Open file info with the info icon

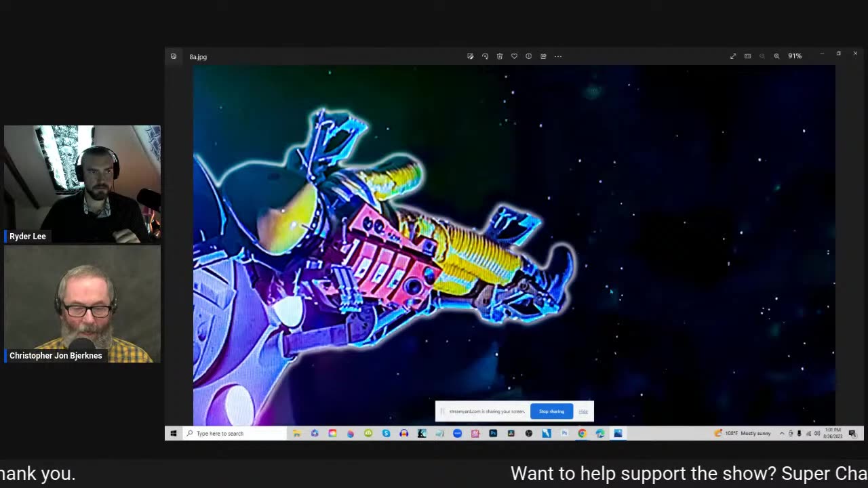(529, 56)
